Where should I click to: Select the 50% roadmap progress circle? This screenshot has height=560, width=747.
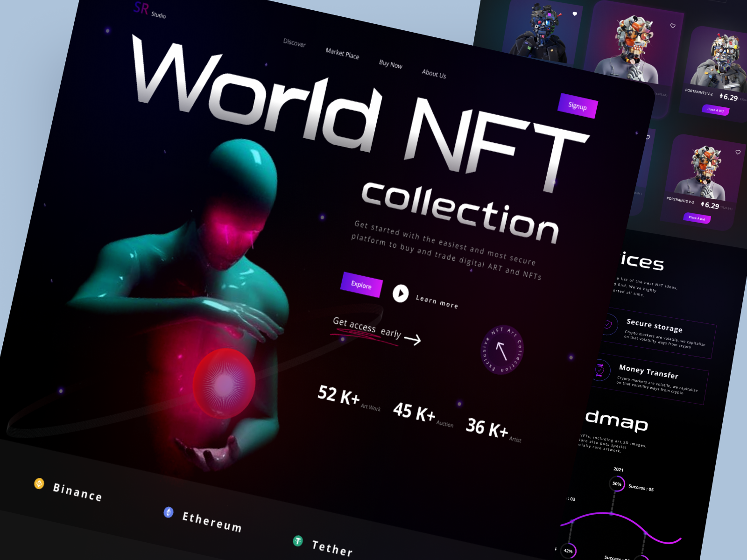[x=617, y=483]
